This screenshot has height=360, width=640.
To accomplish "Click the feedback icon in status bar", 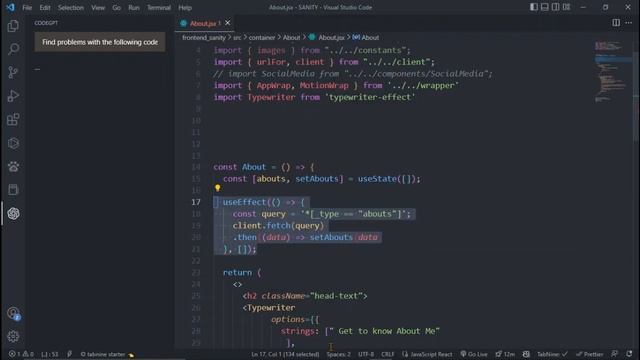I will click(x=615, y=354).
